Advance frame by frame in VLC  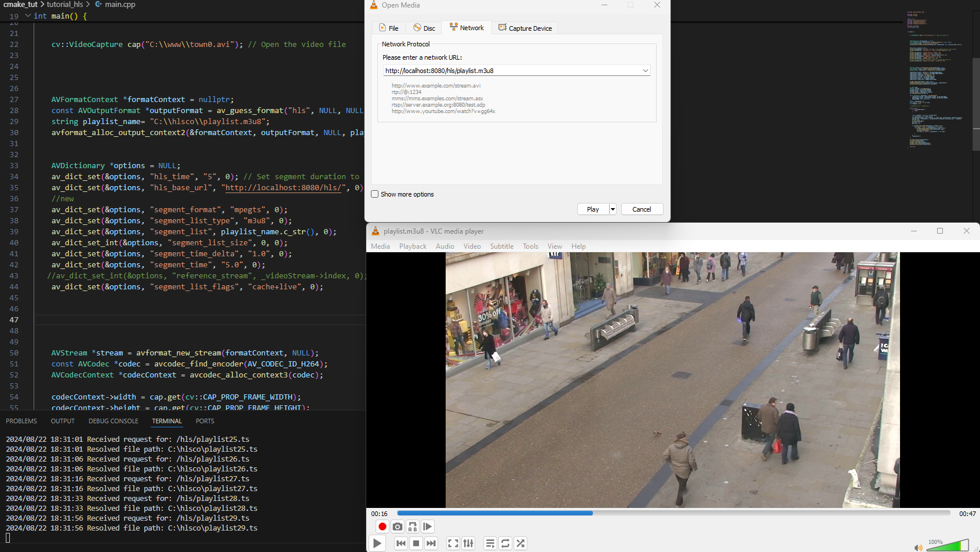point(427,526)
